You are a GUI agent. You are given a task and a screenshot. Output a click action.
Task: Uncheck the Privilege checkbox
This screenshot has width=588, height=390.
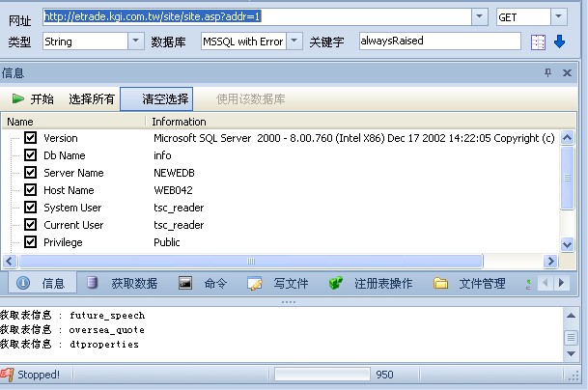[30, 242]
